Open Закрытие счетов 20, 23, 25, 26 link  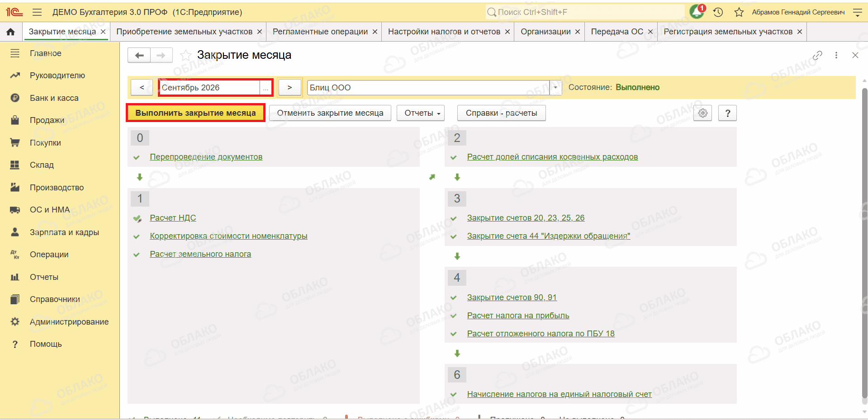526,218
